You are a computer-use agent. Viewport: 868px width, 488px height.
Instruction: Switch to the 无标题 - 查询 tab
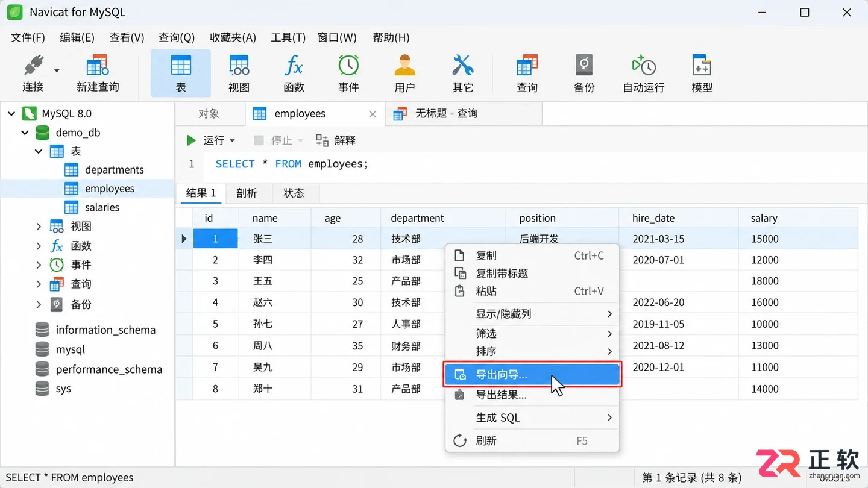(x=464, y=114)
